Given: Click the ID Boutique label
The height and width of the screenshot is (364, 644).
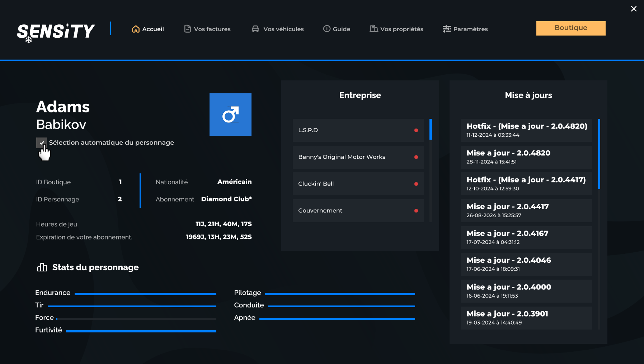Looking at the screenshot, I should (53, 182).
